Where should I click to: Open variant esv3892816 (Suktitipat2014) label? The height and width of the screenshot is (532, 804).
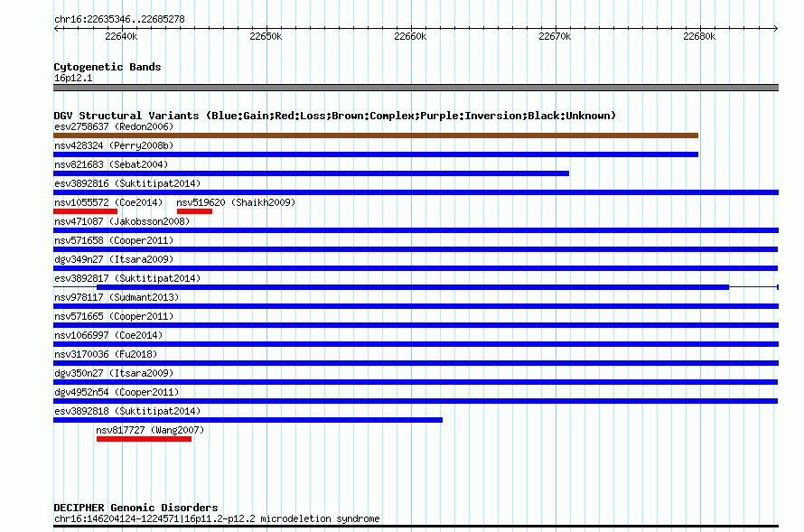pos(127,183)
